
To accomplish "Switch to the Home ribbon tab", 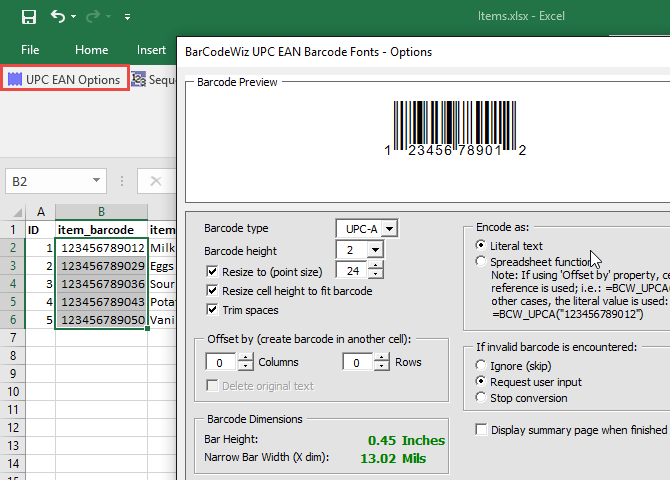I will 91,50.
